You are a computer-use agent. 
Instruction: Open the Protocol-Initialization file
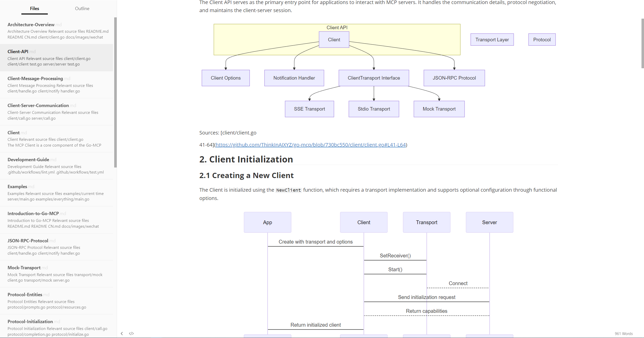(56, 326)
